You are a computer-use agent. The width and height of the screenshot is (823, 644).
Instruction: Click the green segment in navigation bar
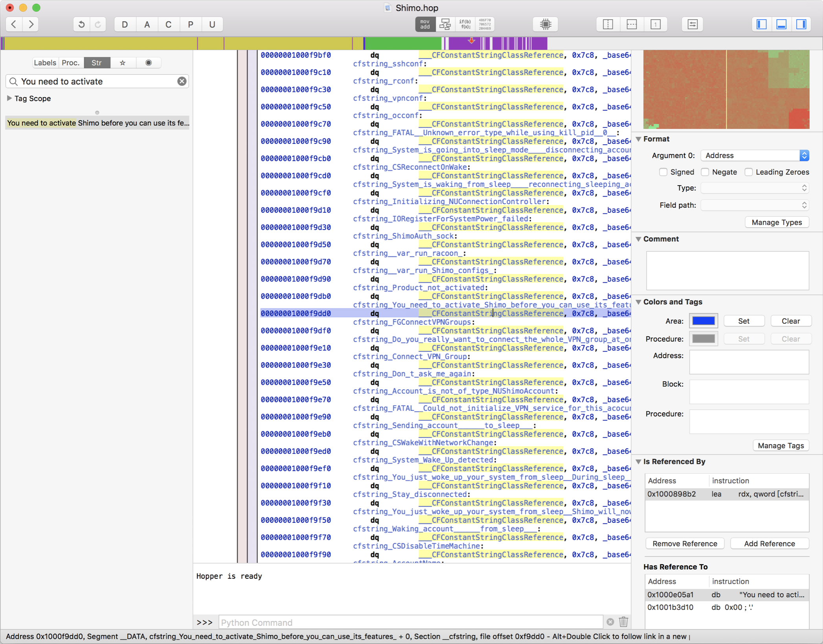(x=403, y=43)
